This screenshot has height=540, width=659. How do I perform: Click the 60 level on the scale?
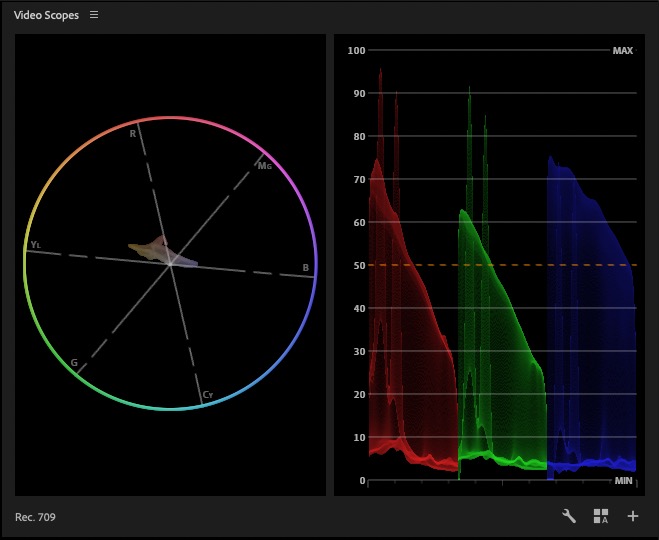point(359,222)
